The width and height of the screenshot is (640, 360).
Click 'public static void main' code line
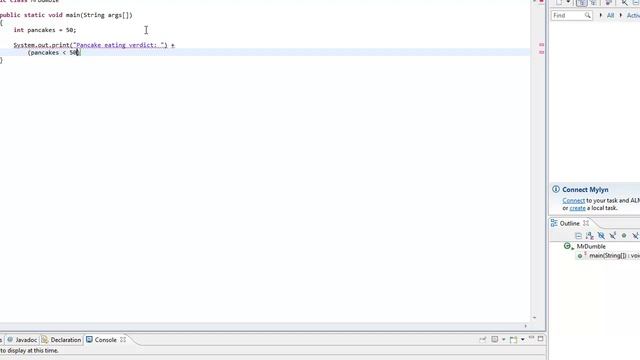click(66, 15)
